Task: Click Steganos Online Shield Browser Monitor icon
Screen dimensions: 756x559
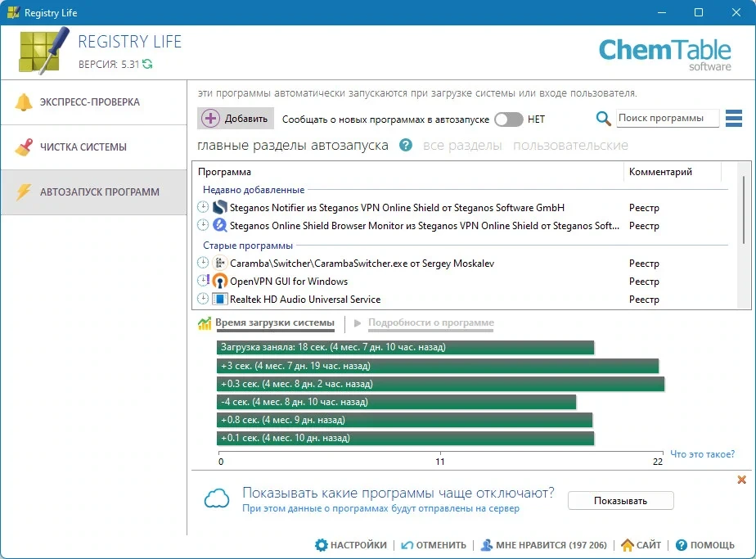Action: click(x=220, y=225)
